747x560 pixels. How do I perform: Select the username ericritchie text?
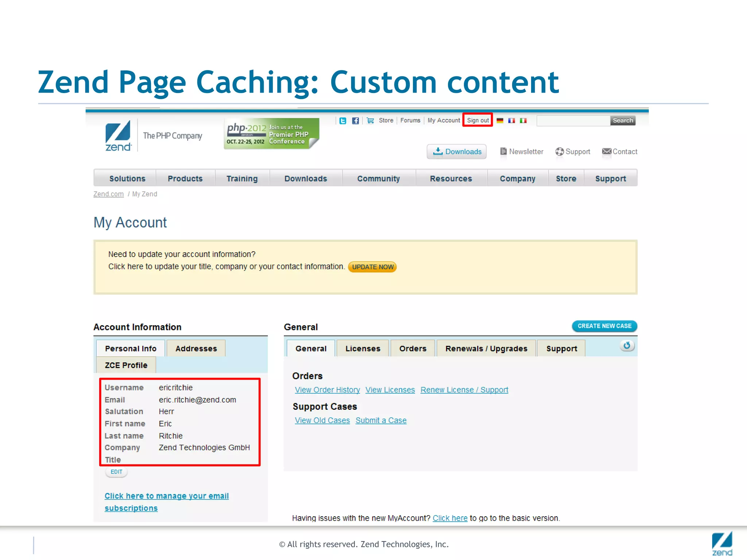pyautogui.click(x=175, y=387)
